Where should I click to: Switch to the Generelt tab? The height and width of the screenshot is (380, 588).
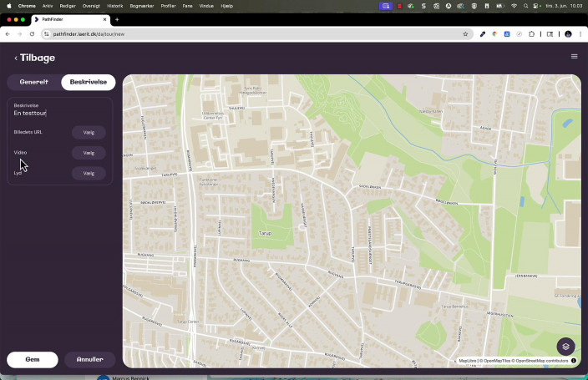(33, 82)
